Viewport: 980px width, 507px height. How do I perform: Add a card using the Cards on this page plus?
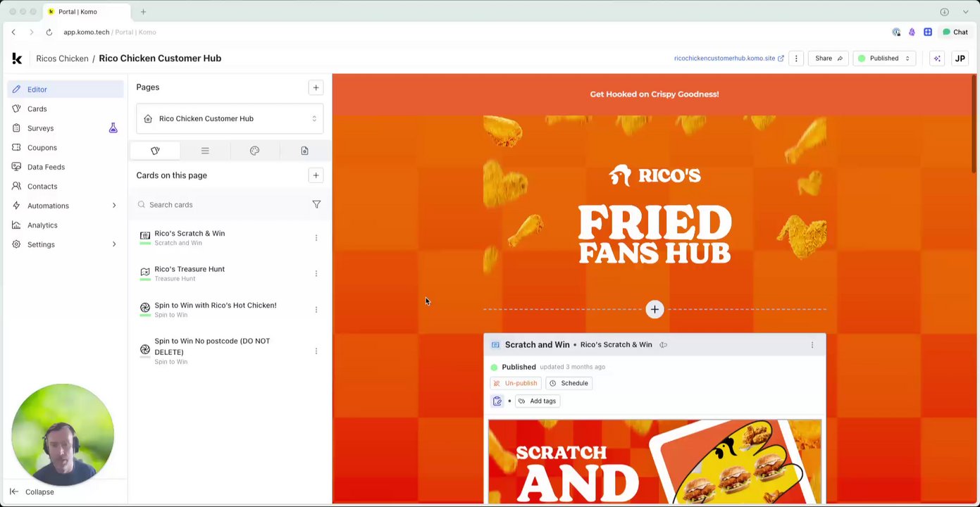[x=316, y=175]
